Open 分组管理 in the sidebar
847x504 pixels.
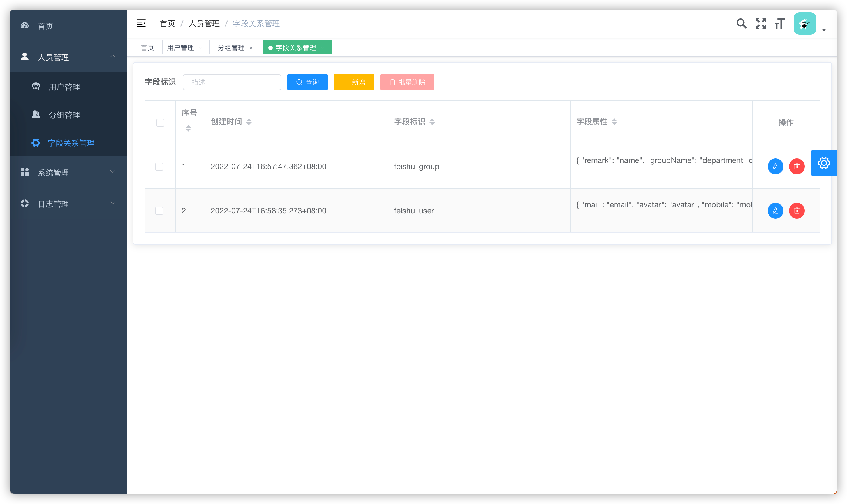[64, 115]
